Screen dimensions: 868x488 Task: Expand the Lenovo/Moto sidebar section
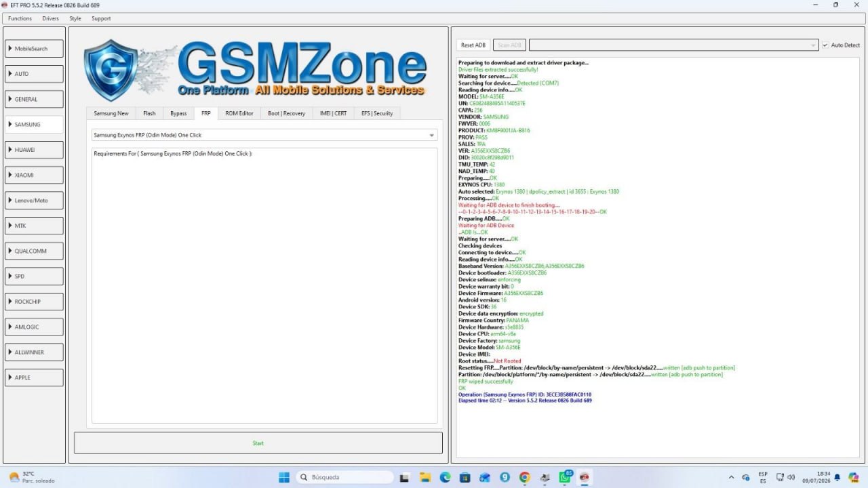[35, 201]
